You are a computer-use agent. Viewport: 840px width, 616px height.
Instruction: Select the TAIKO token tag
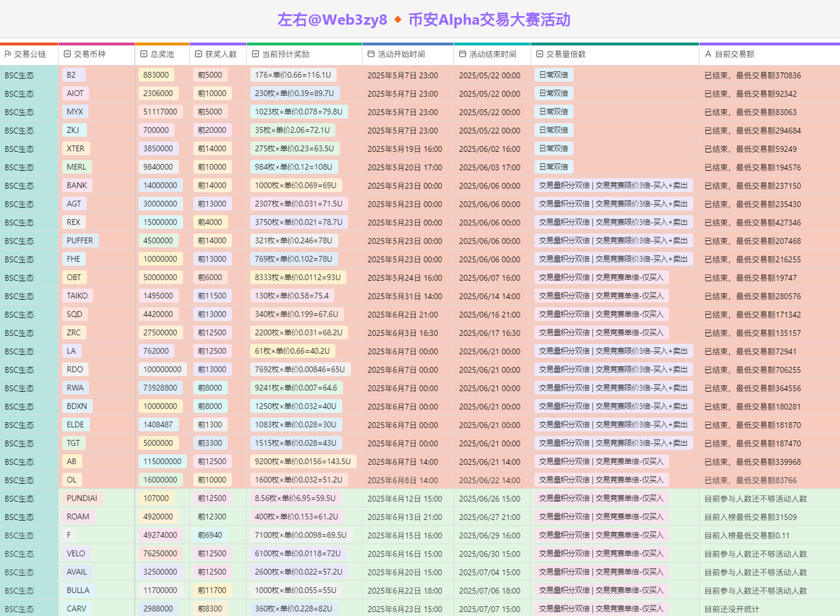78,296
